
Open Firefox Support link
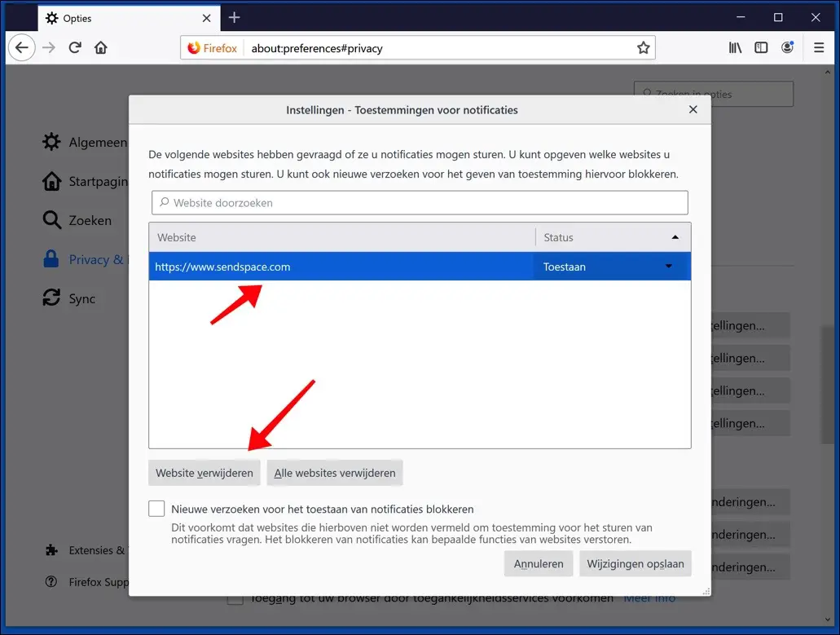pos(87,582)
